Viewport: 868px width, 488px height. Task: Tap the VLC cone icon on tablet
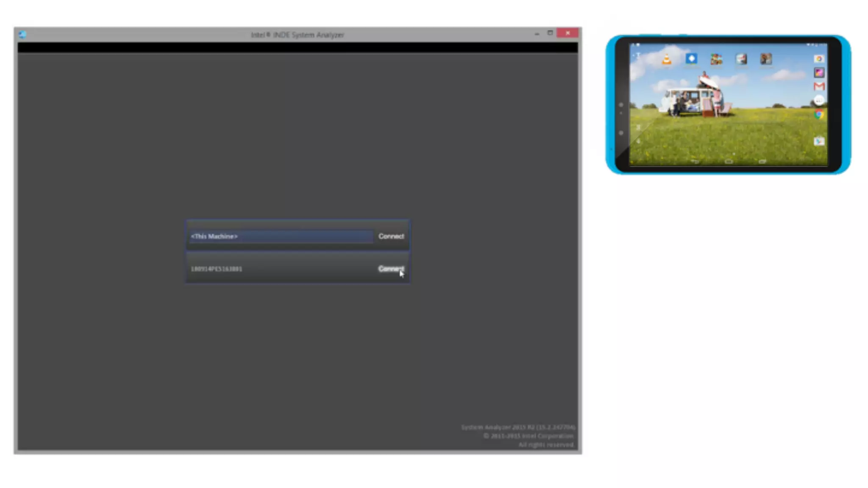666,59
